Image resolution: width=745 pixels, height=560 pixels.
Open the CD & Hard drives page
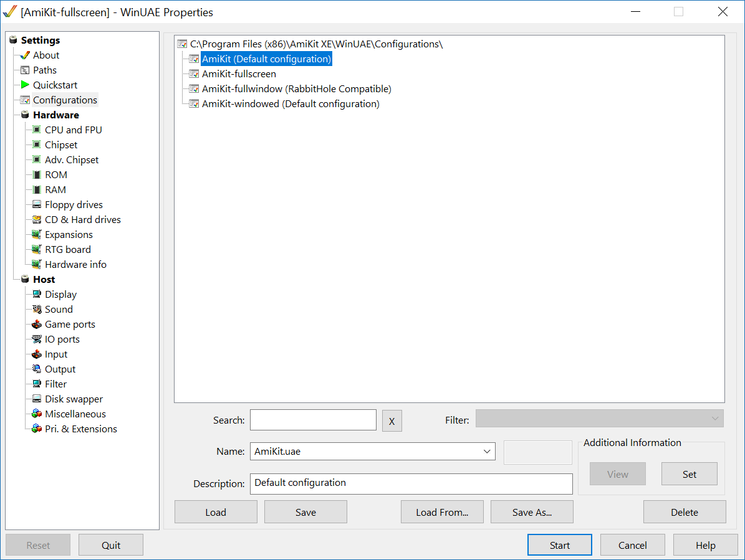tap(83, 220)
